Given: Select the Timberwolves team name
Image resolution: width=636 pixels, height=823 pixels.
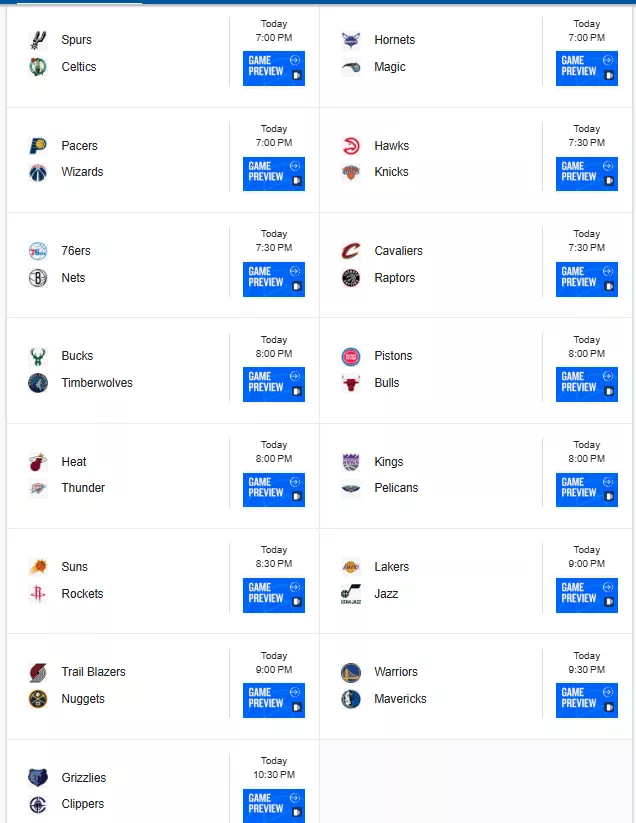Looking at the screenshot, I should 97,383.
